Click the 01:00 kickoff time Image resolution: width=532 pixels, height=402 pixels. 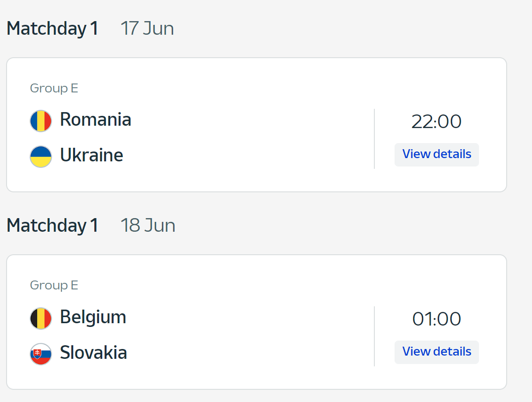coord(436,319)
